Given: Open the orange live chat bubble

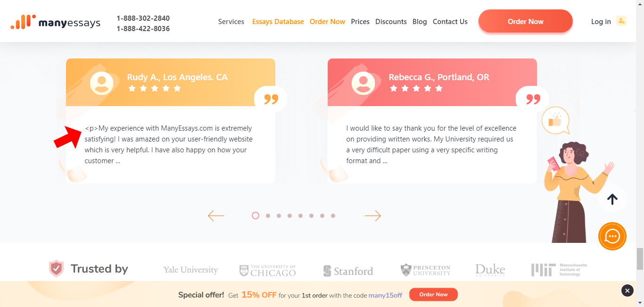Looking at the screenshot, I should tap(612, 236).
